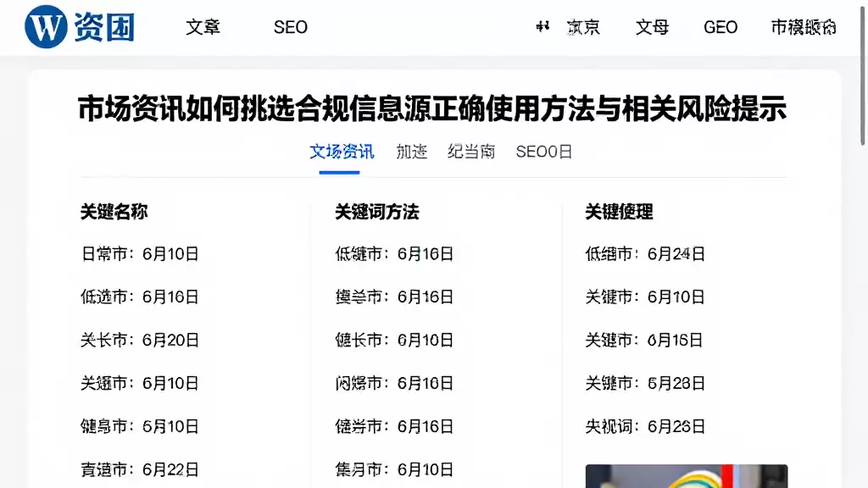Open the last top navigation item after GEO

pos(804,27)
